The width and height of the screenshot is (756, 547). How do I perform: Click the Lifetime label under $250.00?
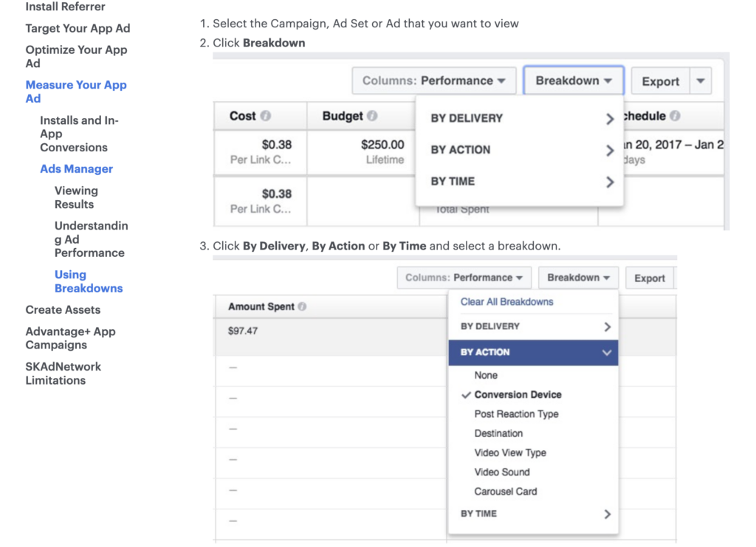(385, 159)
